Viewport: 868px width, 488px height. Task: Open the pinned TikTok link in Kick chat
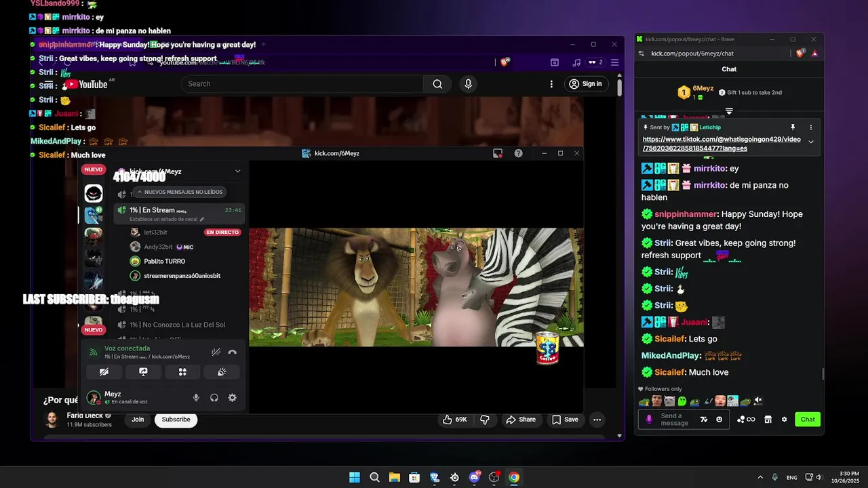tap(722, 144)
